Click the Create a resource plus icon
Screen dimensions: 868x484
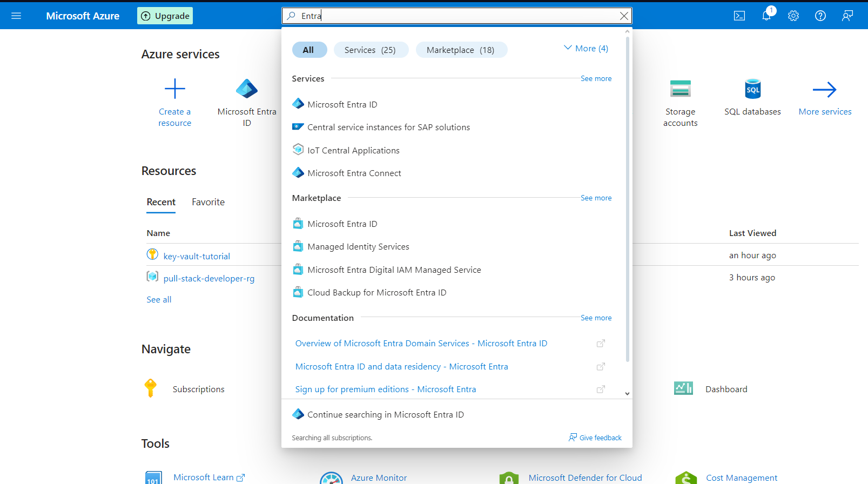coord(174,89)
